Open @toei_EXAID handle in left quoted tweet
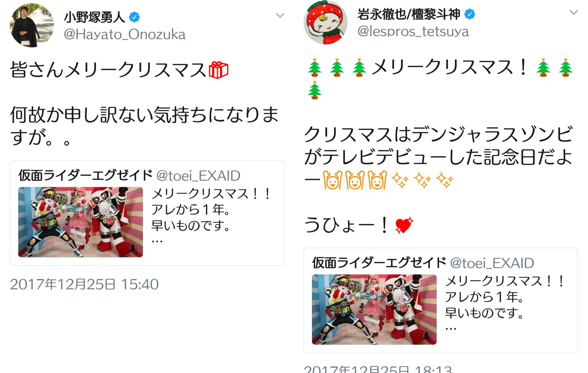 point(198,176)
